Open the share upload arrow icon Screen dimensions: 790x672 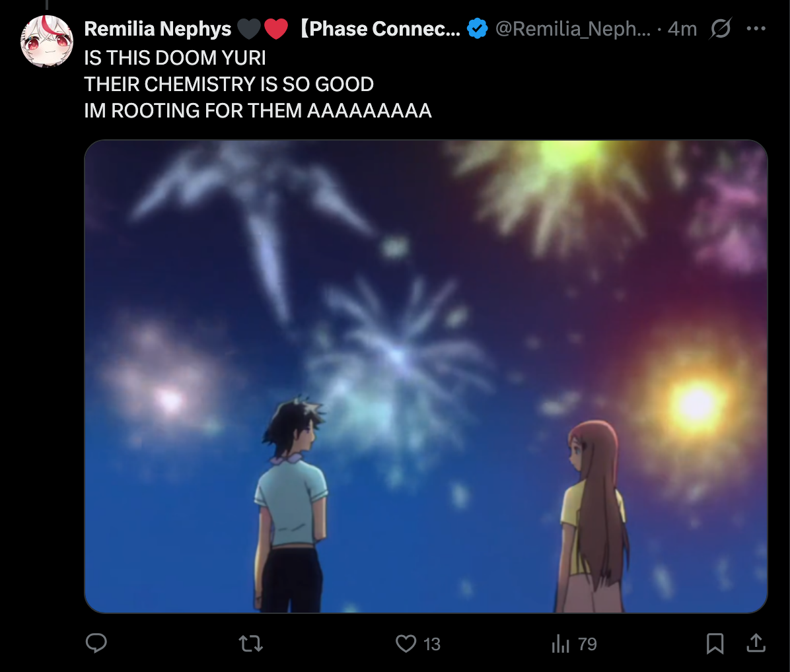[x=756, y=643]
